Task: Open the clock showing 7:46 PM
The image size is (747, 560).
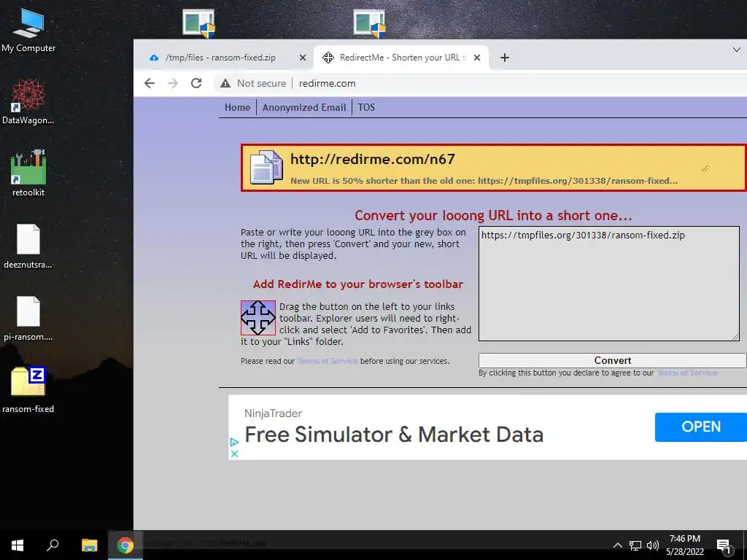Action: point(684,545)
